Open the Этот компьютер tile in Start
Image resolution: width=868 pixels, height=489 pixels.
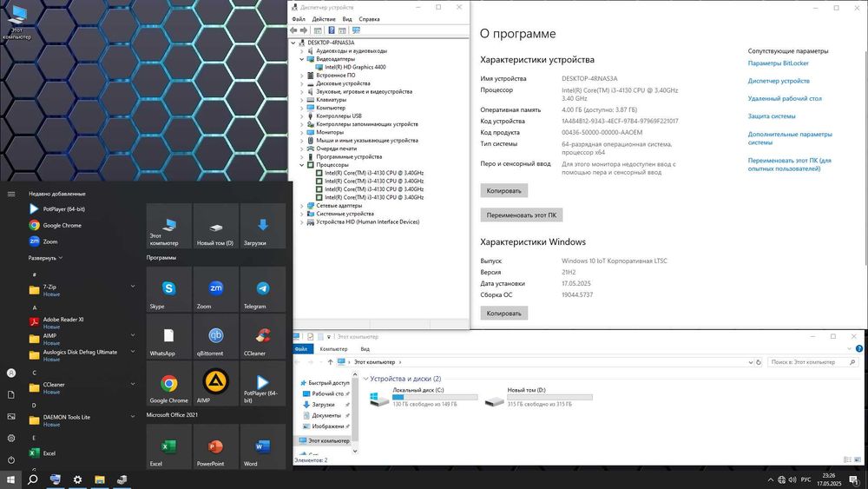point(169,226)
